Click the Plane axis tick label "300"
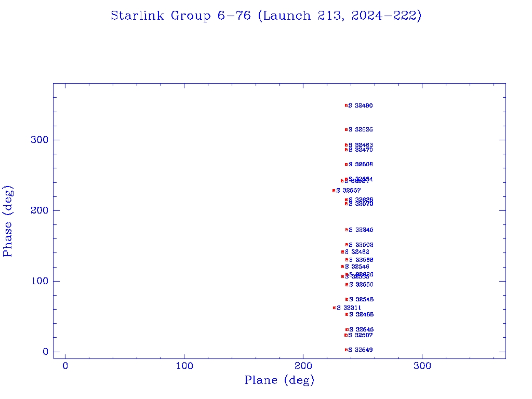 (x=422, y=366)
